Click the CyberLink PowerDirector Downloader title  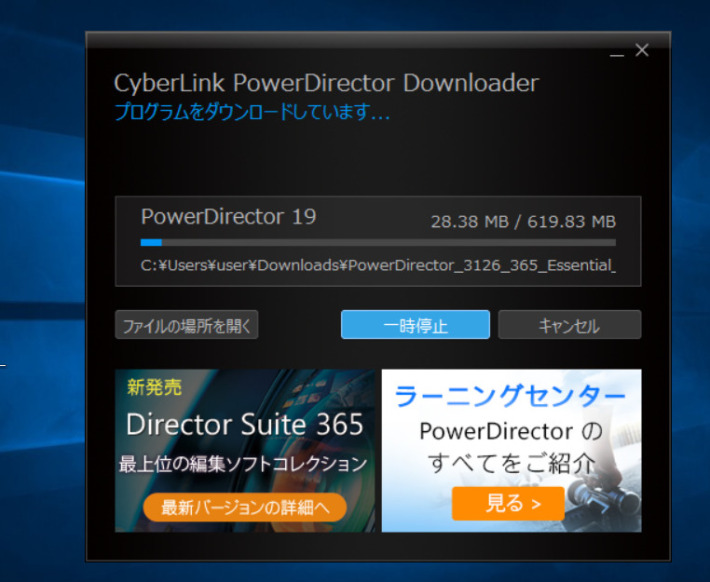point(326,83)
